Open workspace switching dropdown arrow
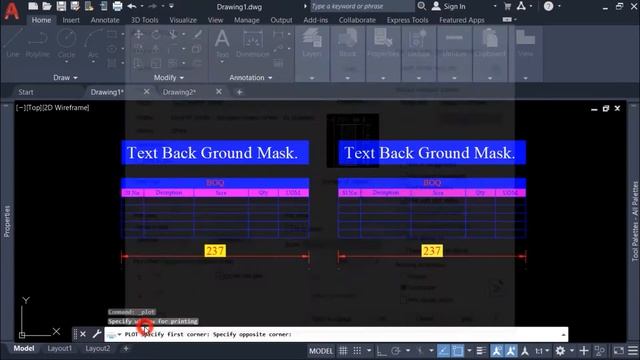The image size is (640, 360). (x=572, y=351)
